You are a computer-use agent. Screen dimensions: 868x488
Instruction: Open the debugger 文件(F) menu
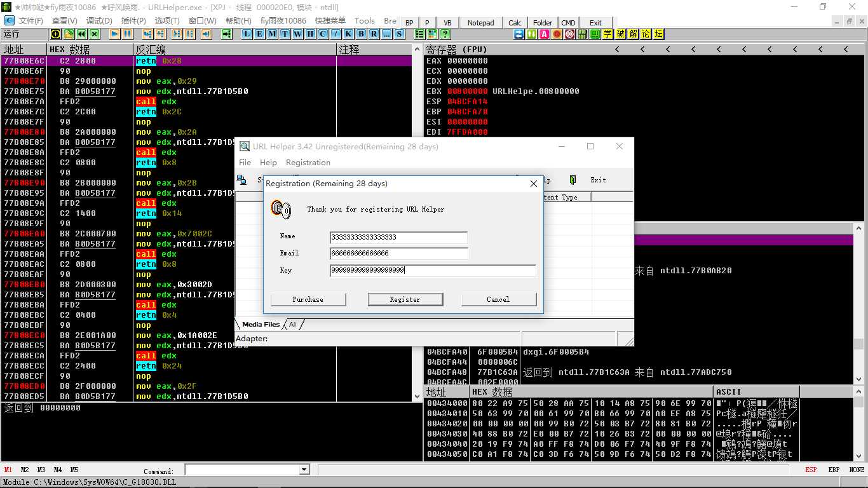pyautogui.click(x=31, y=21)
